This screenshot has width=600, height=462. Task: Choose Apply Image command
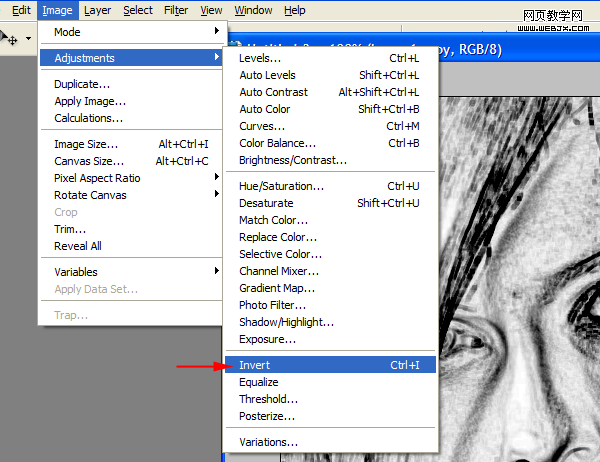[131, 101]
